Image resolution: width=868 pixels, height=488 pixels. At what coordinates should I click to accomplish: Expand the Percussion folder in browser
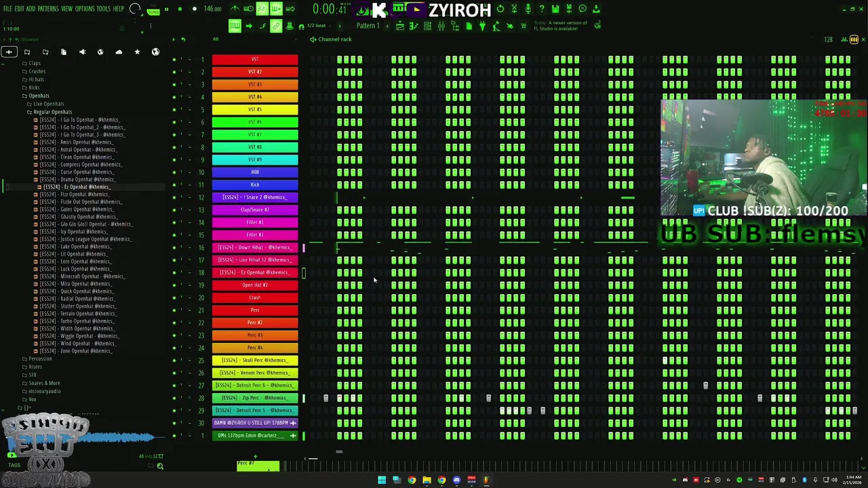pyautogui.click(x=40, y=359)
